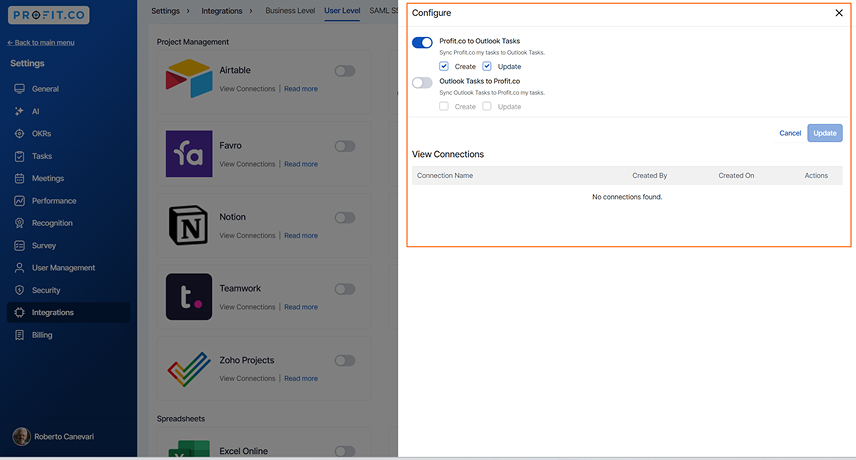Click the Airtable logo
Screen dimensions: 856x460
pyautogui.click(x=189, y=79)
